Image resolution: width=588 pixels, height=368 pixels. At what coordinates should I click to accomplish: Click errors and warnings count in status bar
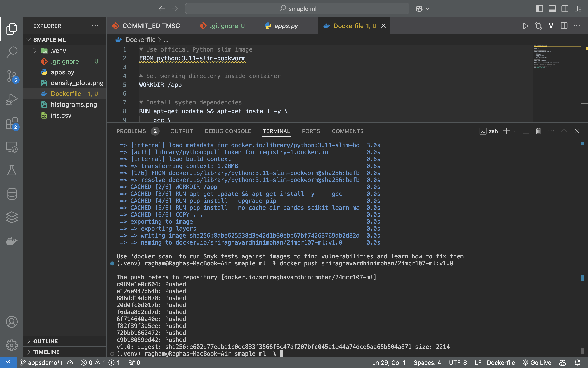pos(100,363)
